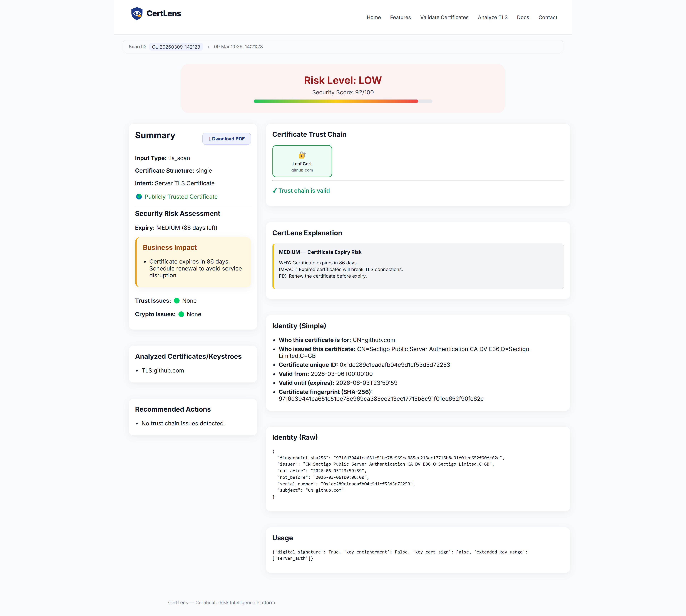Open Validate Certificates in the navigation
Image resolution: width=686 pixels, height=616 pixels.
(x=444, y=17)
